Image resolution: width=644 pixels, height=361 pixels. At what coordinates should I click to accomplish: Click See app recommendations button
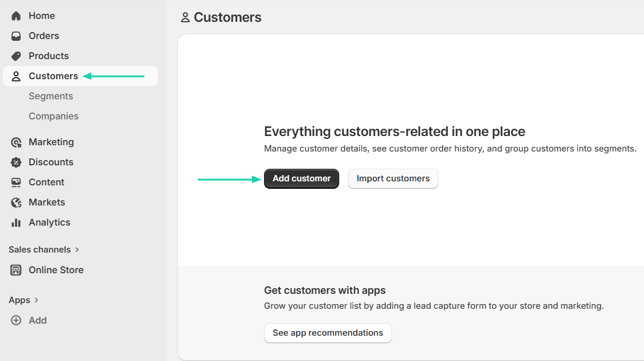pyautogui.click(x=328, y=333)
